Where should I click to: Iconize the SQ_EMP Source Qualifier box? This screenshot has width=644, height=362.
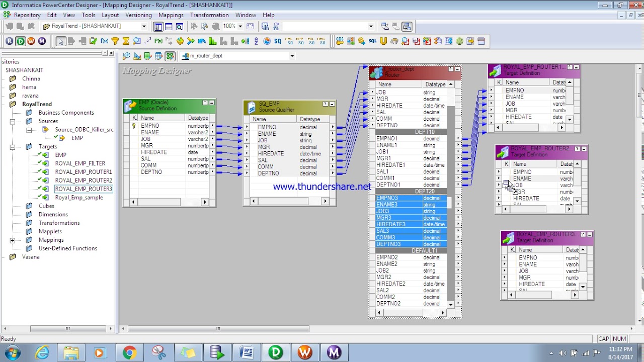click(332, 104)
